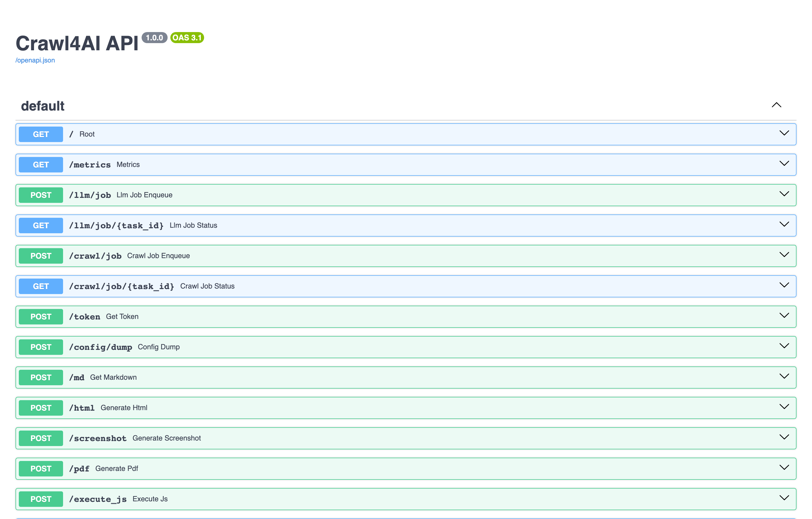This screenshot has height=519, width=812.
Task: Click the POST badge for /html
Action: coord(41,408)
